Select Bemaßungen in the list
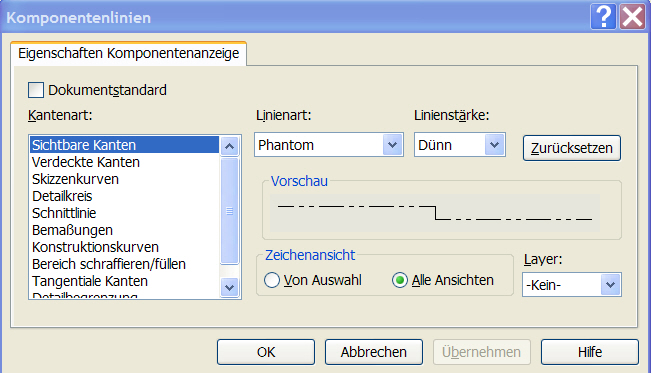651x373 pixels. pyautogui.click(x=124, y=230)
